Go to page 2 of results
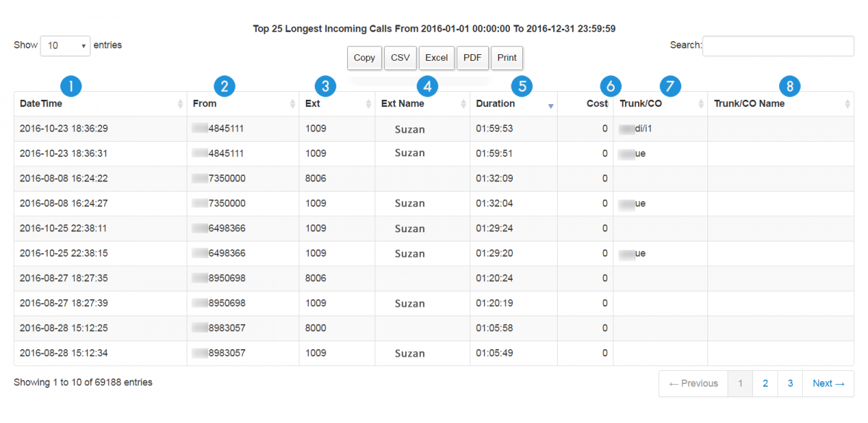The image size is (868, 423). 765,383
